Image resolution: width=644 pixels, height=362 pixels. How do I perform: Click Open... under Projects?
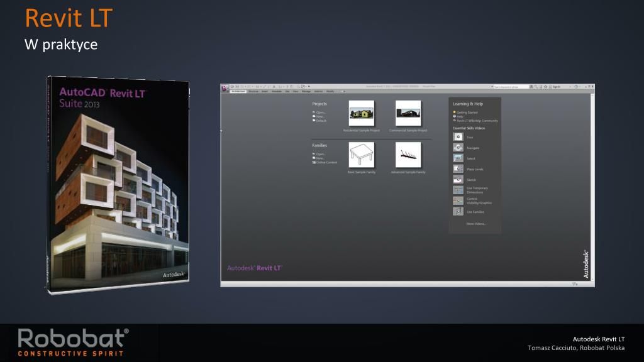coord(319,112)
